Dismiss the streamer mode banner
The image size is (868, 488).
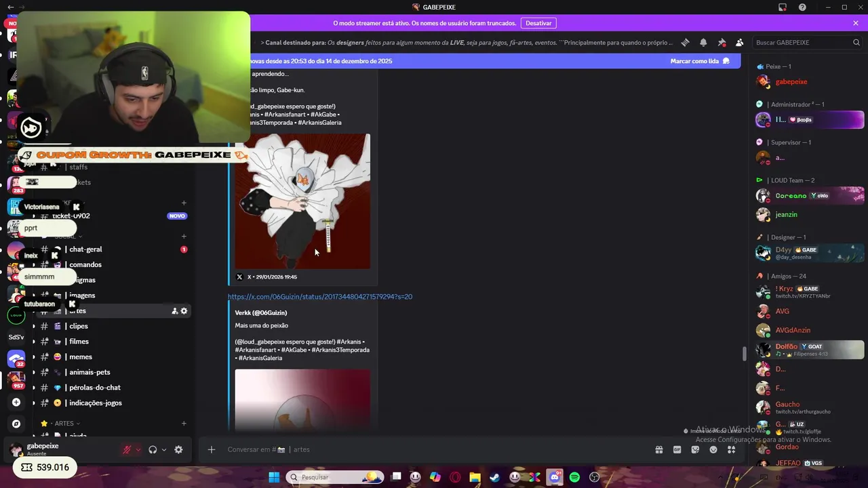(856, 23)
